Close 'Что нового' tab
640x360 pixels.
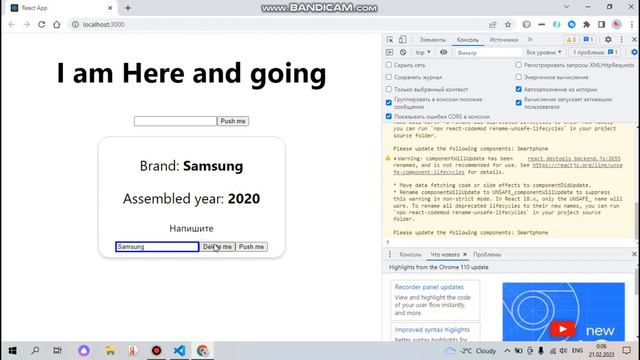(x=464, y=254)
